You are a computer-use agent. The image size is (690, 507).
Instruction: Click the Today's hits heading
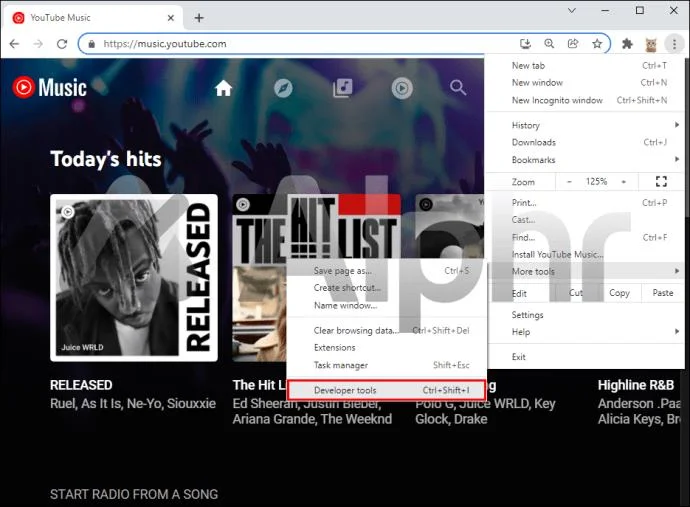pyautogui.click(x=106, y=159)
